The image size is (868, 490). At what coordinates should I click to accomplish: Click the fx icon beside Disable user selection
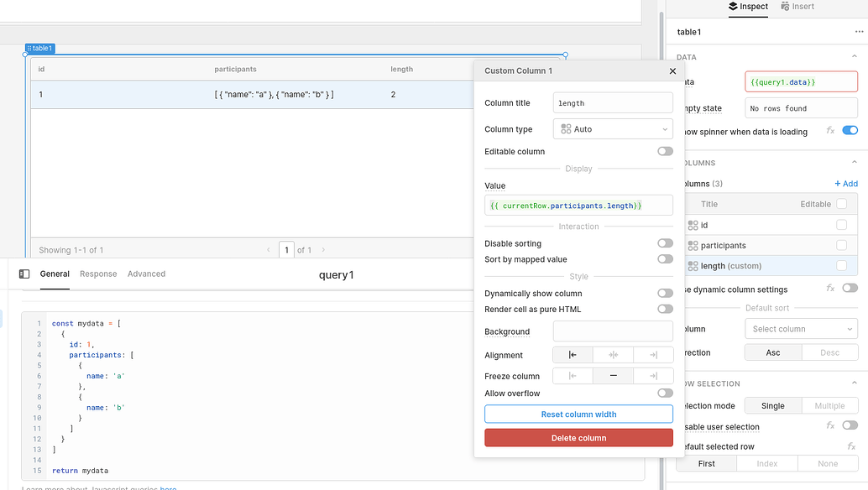click(831, 425)
